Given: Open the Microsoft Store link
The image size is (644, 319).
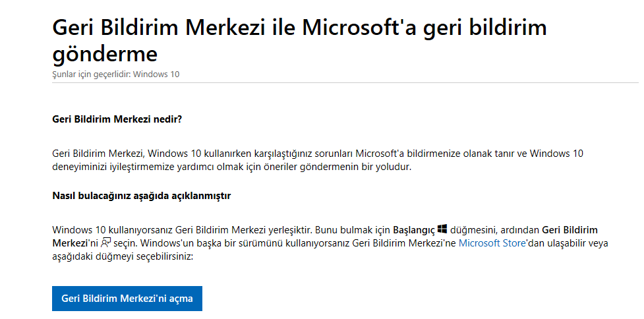Looking at the screenshot, I should coord(492,243).
